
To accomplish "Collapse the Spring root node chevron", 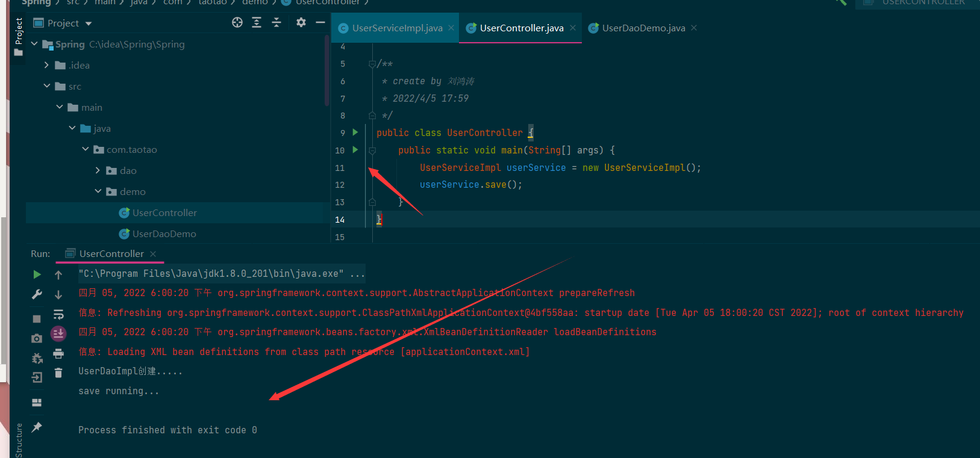I will [34, 44].
